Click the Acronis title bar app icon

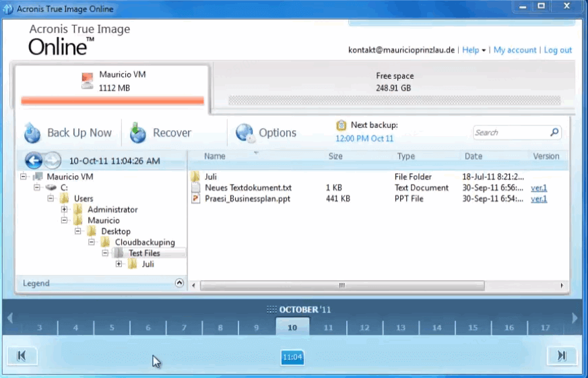[x=8, y=9]
